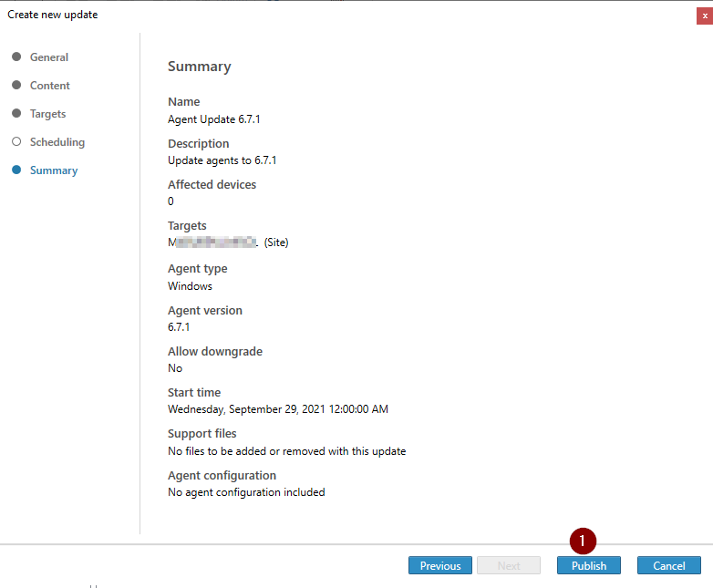This screenshot has height=588, width=713.
Task: Click the Support files label
Action: 201,434
